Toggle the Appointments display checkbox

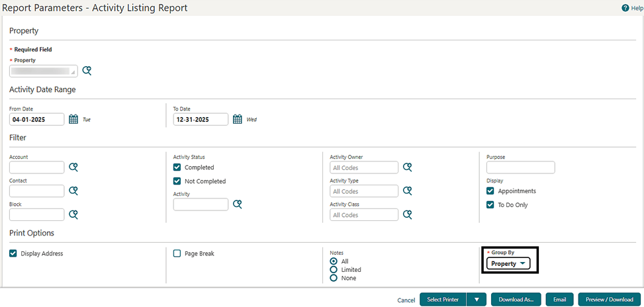click(x=490, y=191)
